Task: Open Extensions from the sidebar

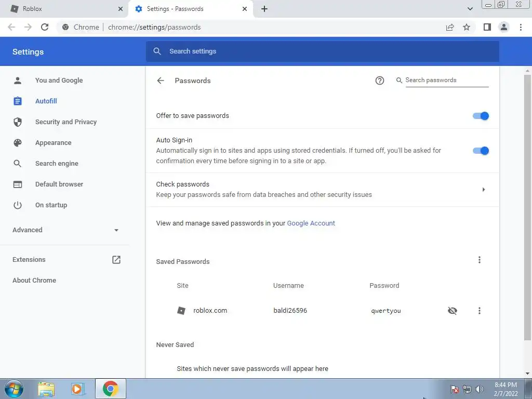Action: 29,260
